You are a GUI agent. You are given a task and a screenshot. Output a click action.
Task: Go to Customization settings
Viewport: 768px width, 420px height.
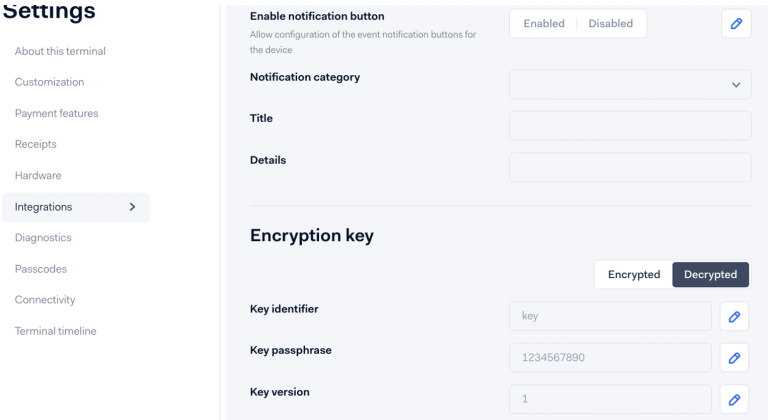click(x=49, y=82)
